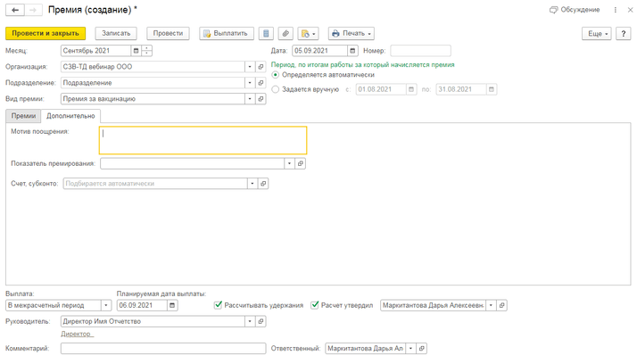Viewport: 637px width, 364px height.
Task: Expand Показатель премирования dropdown list
Action: pyautogui.click(x=289, y=164)
